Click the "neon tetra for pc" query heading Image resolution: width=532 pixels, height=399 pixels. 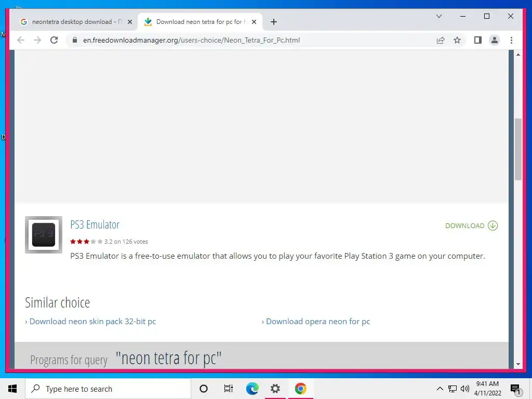(169, 358)
